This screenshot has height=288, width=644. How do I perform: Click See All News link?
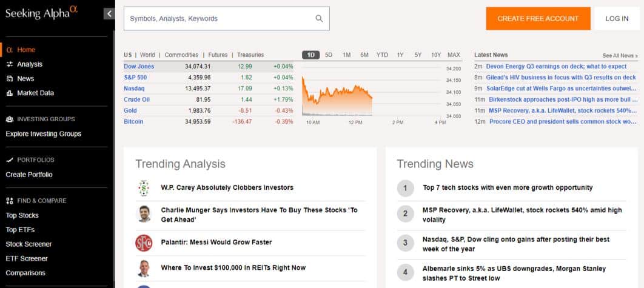tap(620, 55)
